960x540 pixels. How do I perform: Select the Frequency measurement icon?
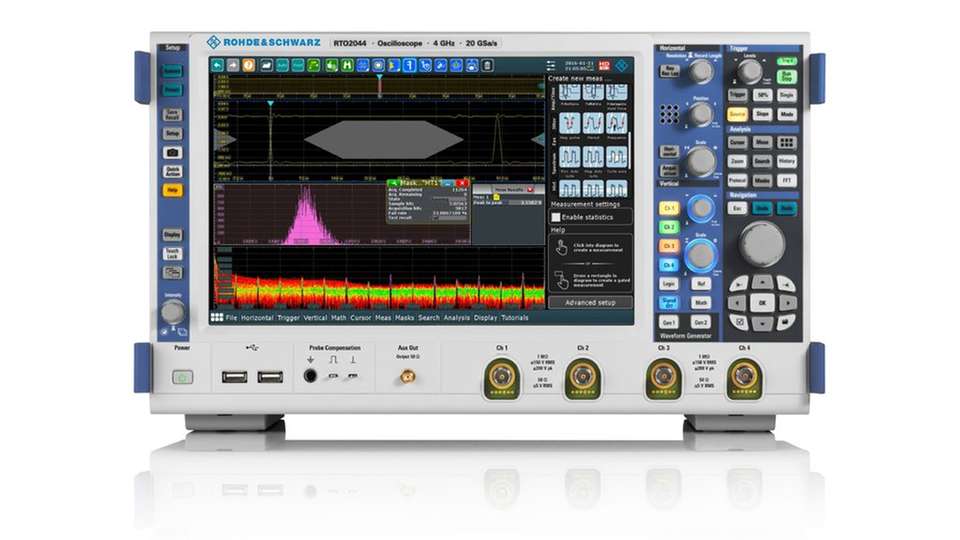[x=617, y=123]
